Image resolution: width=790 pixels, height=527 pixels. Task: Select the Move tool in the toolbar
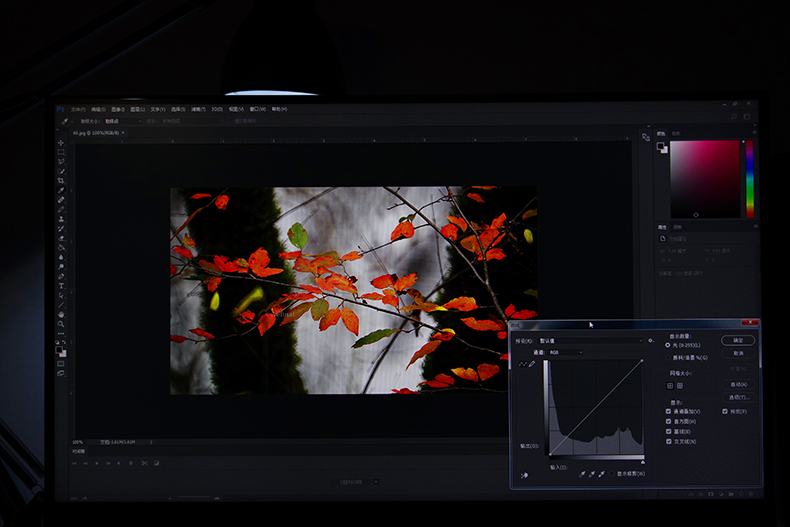[61, 142]
